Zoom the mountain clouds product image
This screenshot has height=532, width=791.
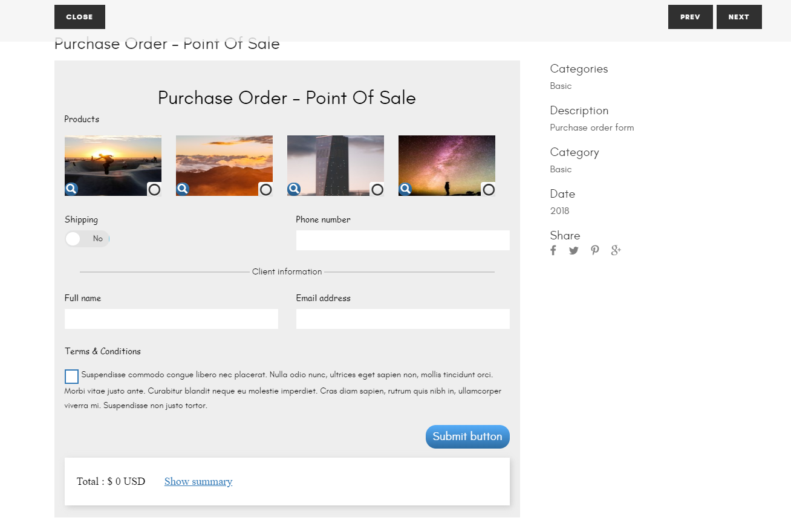[x=183, y=189]
